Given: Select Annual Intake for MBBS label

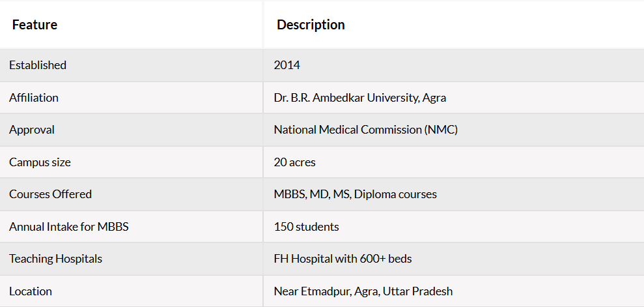Looking at the screenshot, I should pos(68,226).
